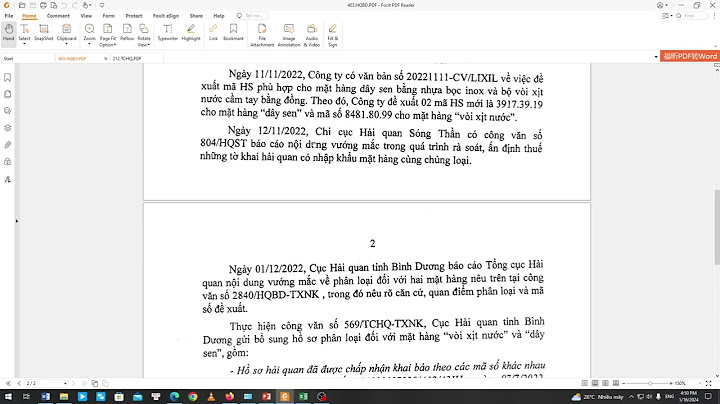Viewport: 720px width, 404px height.
Task: Go to the previous page
Action: pos(19,383)
